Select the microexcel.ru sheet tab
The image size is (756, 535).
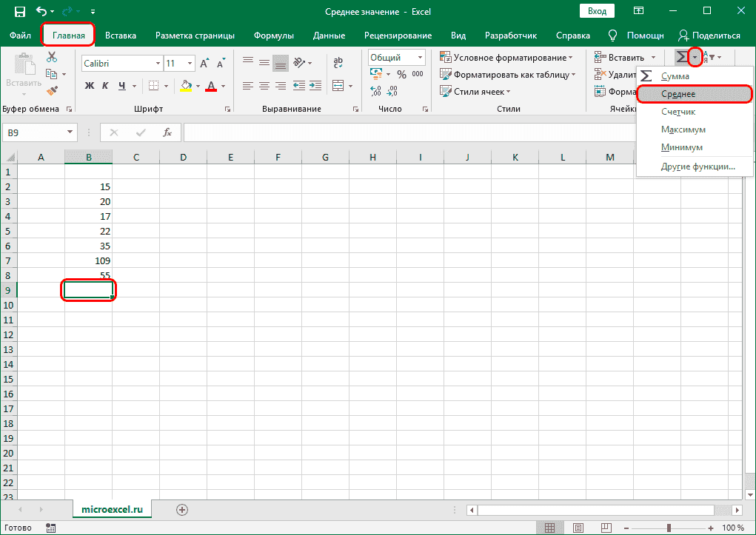pos(112,510)
